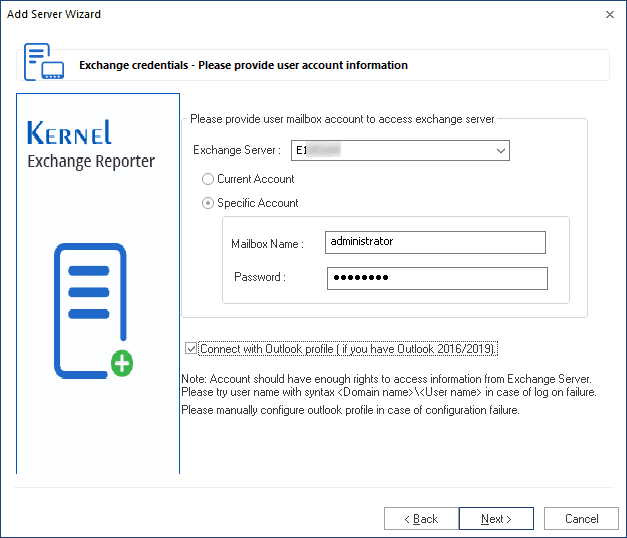Viewport: 627px width, 538px height.
Task: Click the Kernel logo in sidebar
Action: [70, 132]
